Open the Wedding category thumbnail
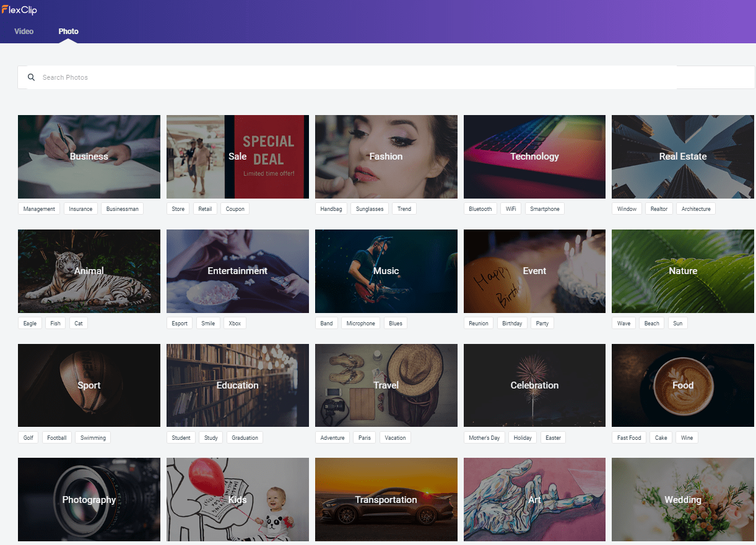Screen dimensions: 756x545 pos(684,500)
